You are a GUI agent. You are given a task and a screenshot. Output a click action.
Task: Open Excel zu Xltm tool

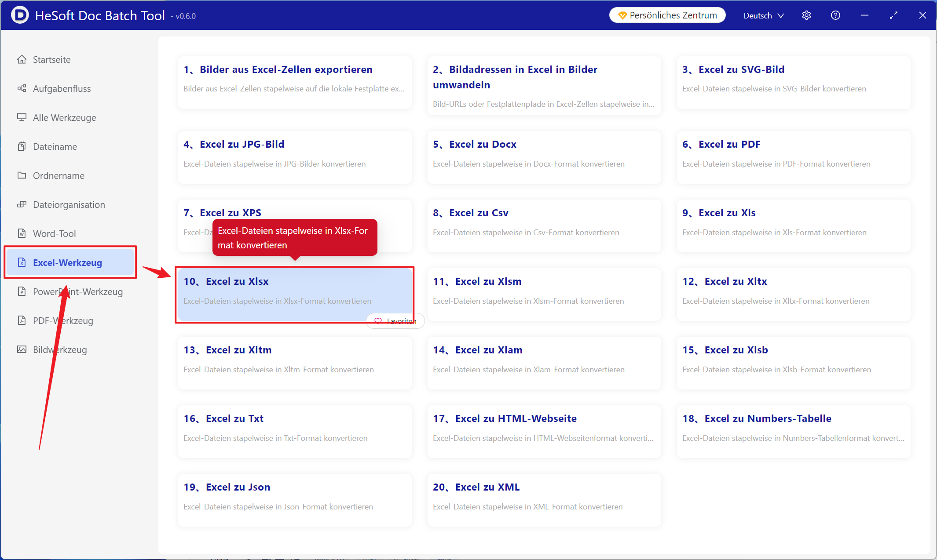tap(295, 363)
